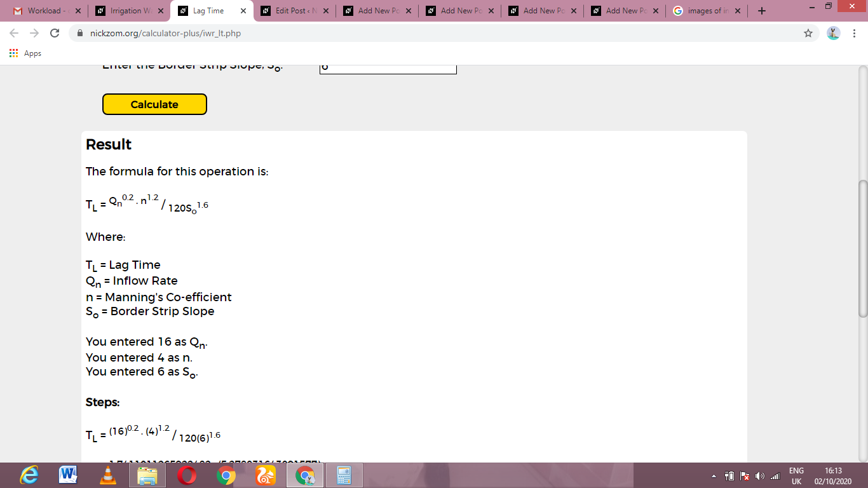Open a new tab with plus button
Viewport: 868px width, 488px height.
point(762,11)
